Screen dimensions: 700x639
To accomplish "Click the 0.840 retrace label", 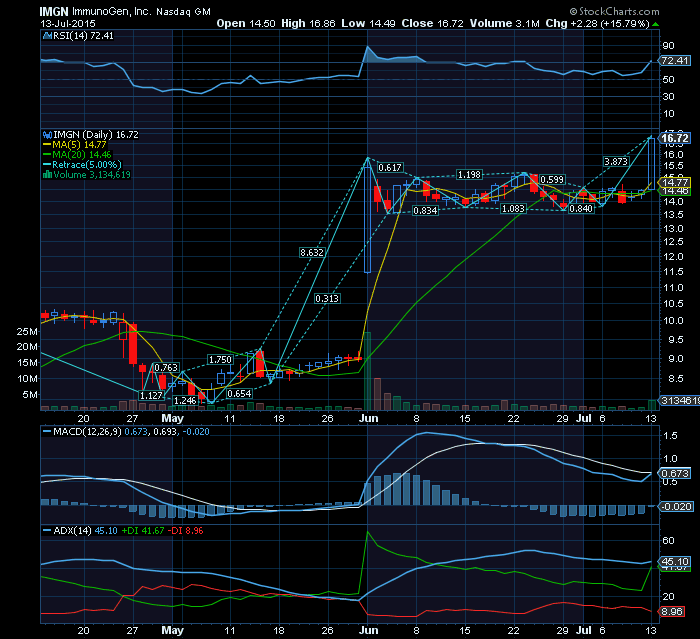I will click(581, 209).
